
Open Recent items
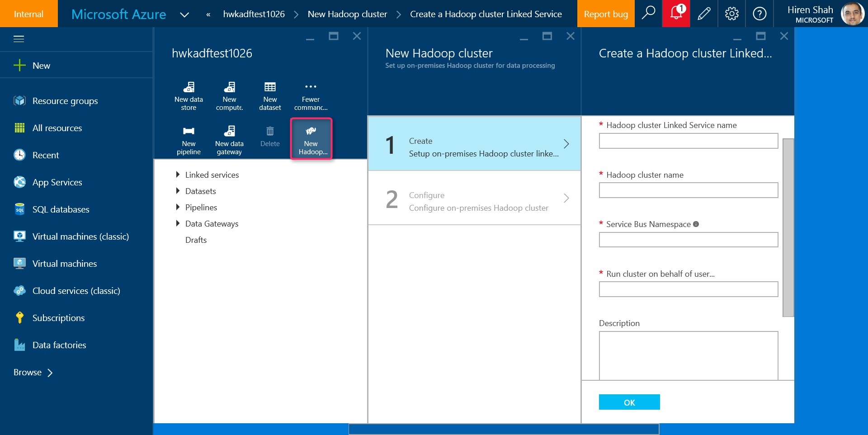tap(36, 155)
